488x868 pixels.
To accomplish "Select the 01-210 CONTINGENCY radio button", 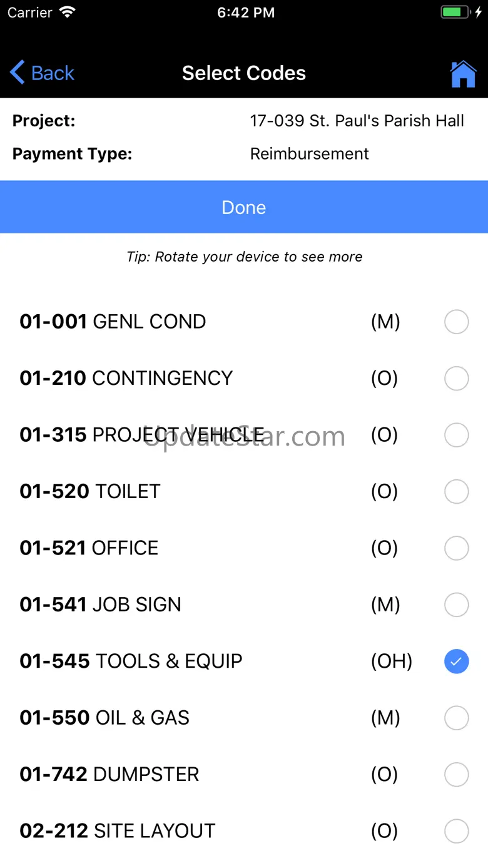I will point(456,379).
